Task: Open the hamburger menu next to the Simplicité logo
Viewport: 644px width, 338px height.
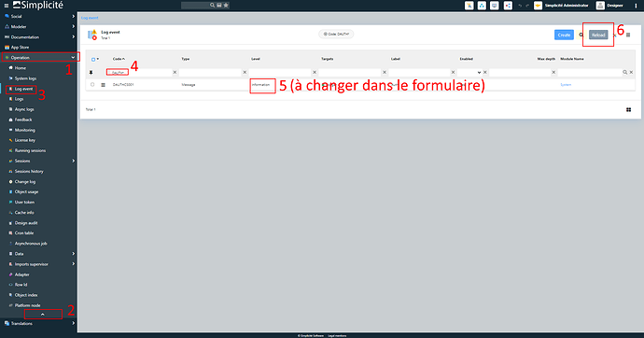Action: (7, 6)
